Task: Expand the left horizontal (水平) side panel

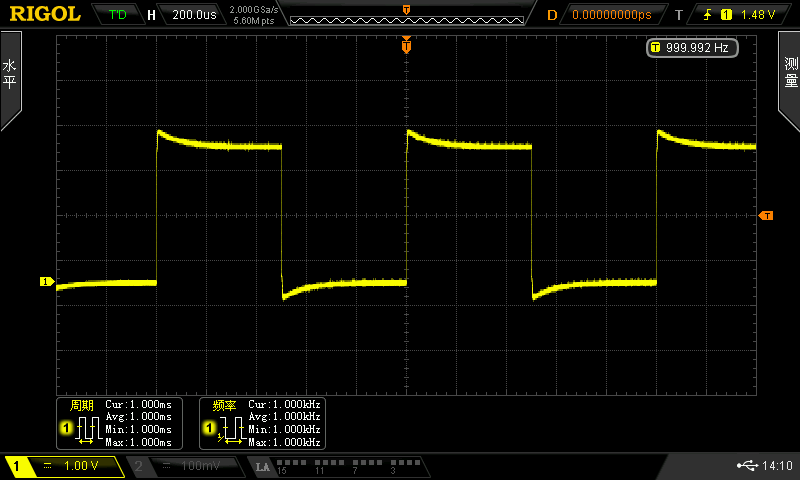Action: coord(10,80)
